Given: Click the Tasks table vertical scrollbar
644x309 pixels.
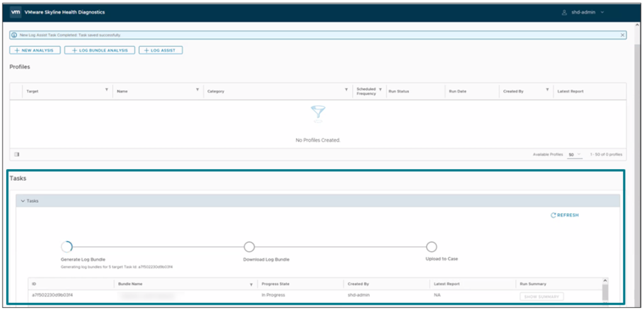Looking at the screenshot, I should tap(605, 292).
